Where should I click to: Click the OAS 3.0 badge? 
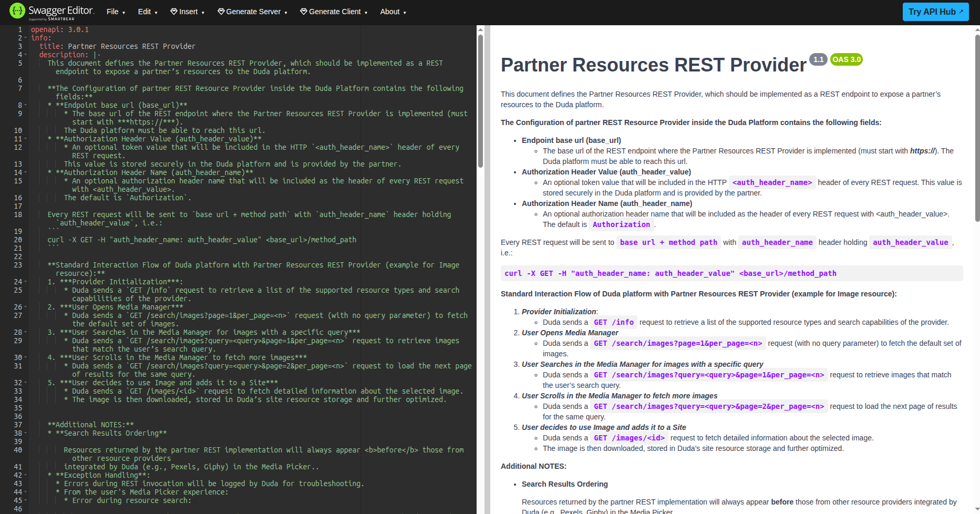click(x=847, y=59)
